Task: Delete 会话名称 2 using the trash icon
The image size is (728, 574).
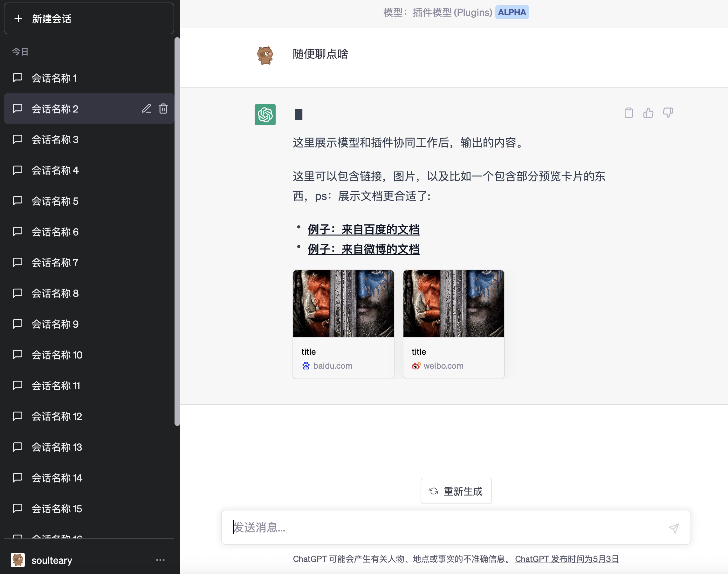Action: tap(163, 109)
